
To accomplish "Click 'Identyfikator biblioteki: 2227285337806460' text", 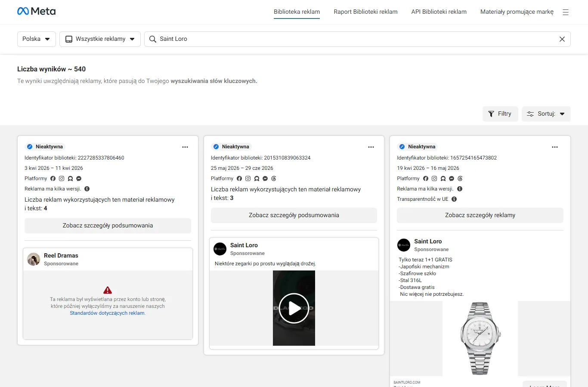I will (74, 158).
